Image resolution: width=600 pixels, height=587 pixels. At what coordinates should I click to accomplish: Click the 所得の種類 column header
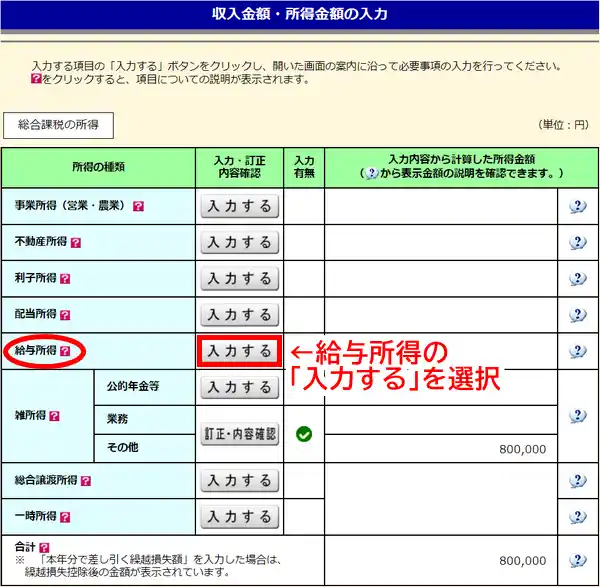pos(98,167)
